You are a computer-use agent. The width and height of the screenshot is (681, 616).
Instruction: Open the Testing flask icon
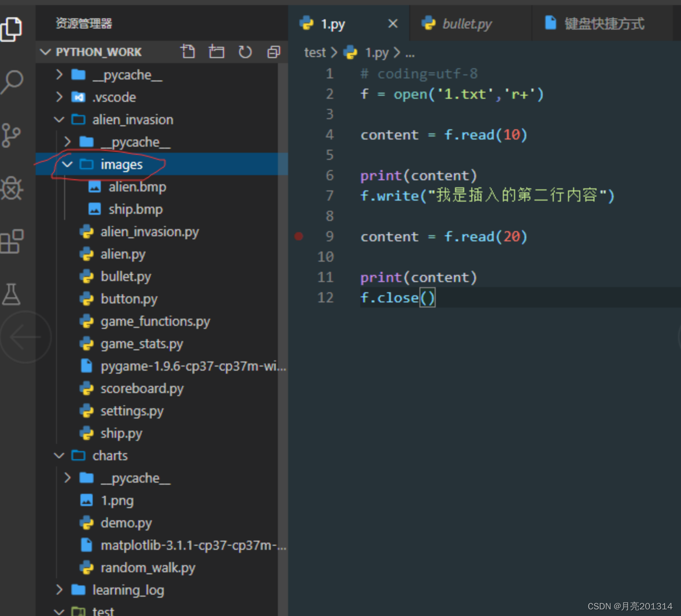11,294
